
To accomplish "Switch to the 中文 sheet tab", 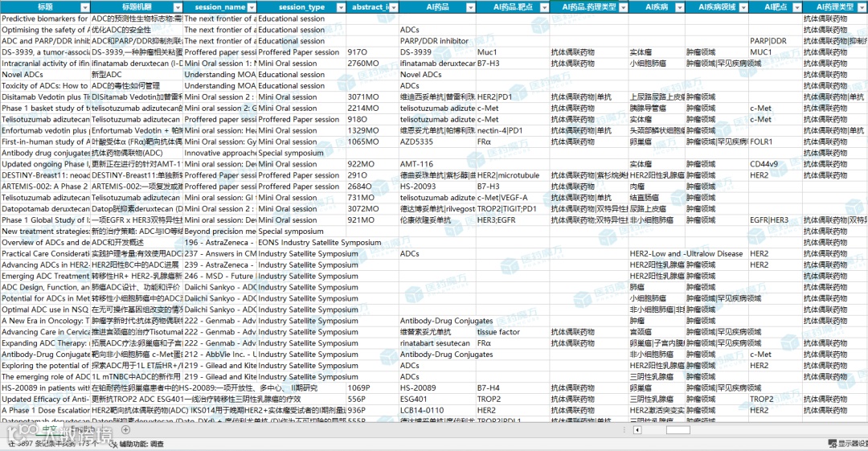I will coord(50,429).
